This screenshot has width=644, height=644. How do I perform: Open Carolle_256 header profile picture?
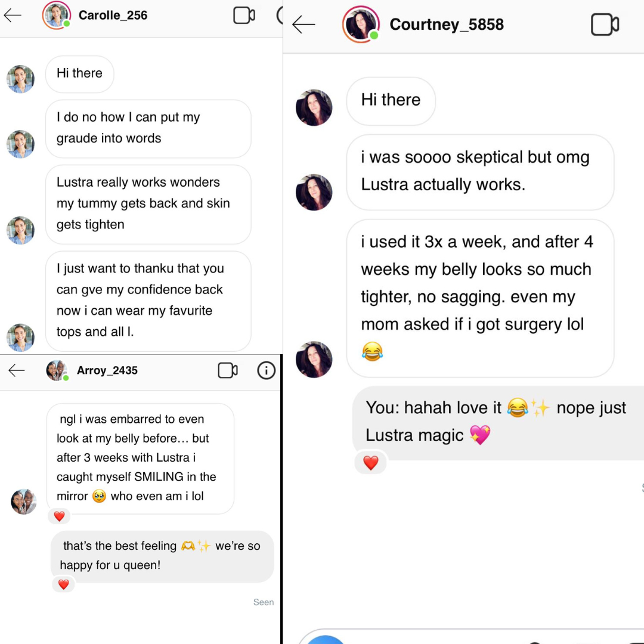click(x=56, y=16)
